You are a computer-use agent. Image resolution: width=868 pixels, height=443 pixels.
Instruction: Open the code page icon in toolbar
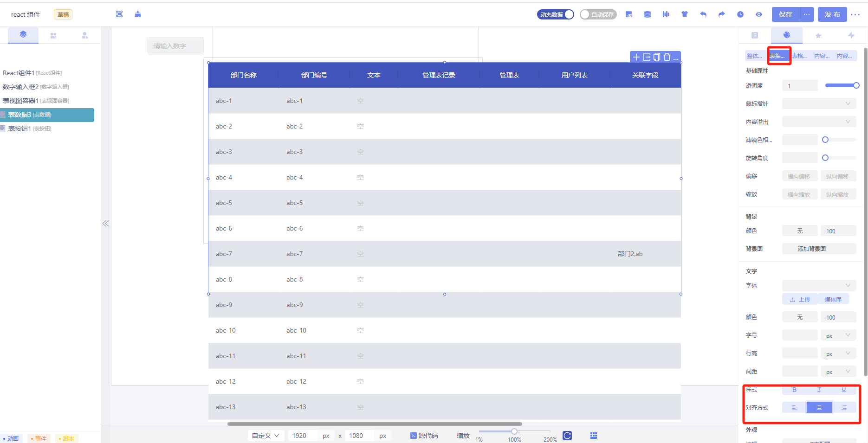point(629,14)
